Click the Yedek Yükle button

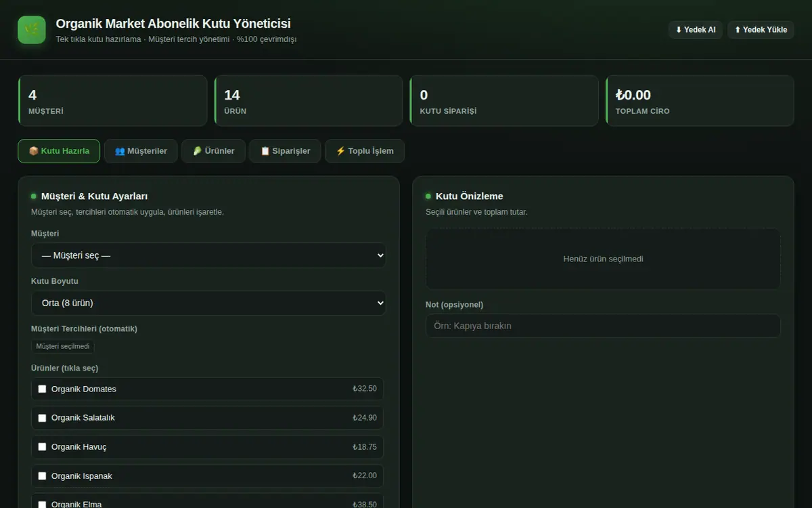coord(761,30)
